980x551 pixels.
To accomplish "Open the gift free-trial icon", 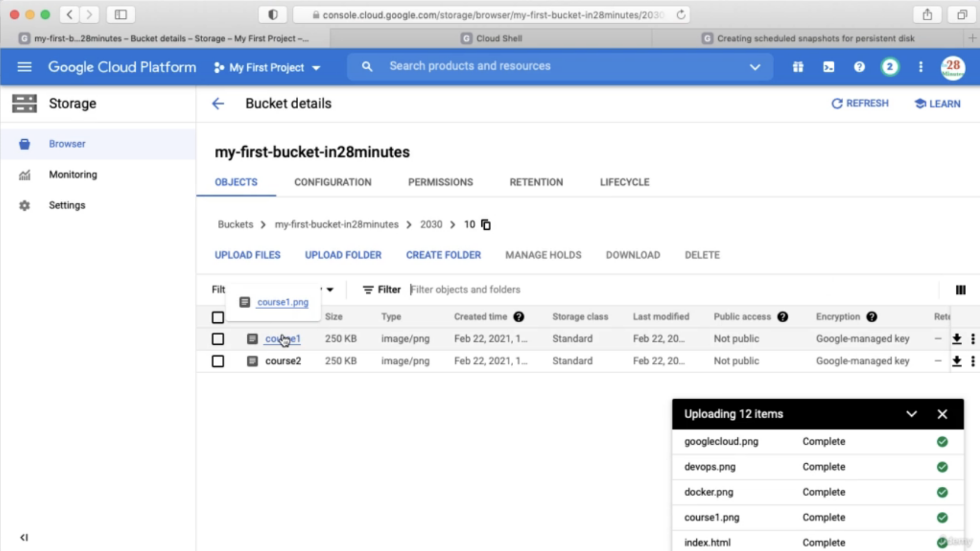I will [x=797, y=67].
